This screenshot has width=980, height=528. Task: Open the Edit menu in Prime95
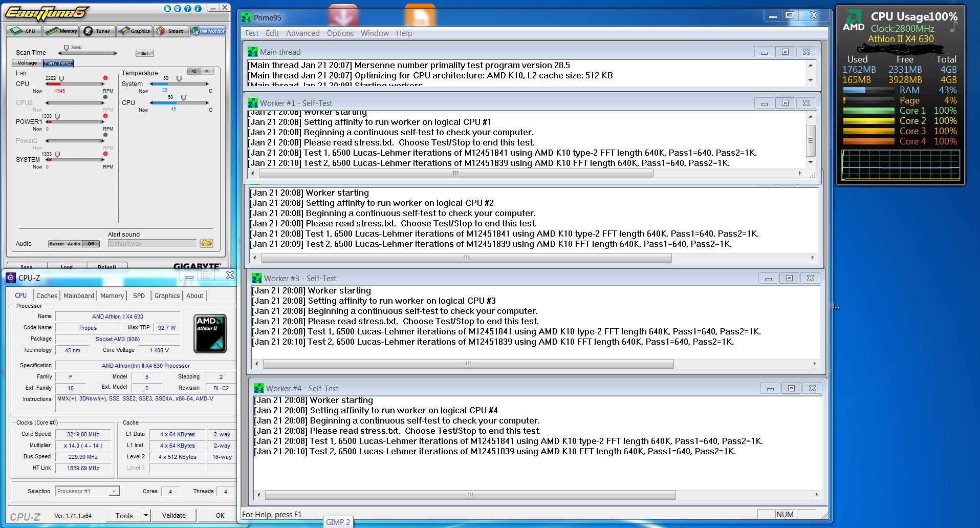(272, 33)
